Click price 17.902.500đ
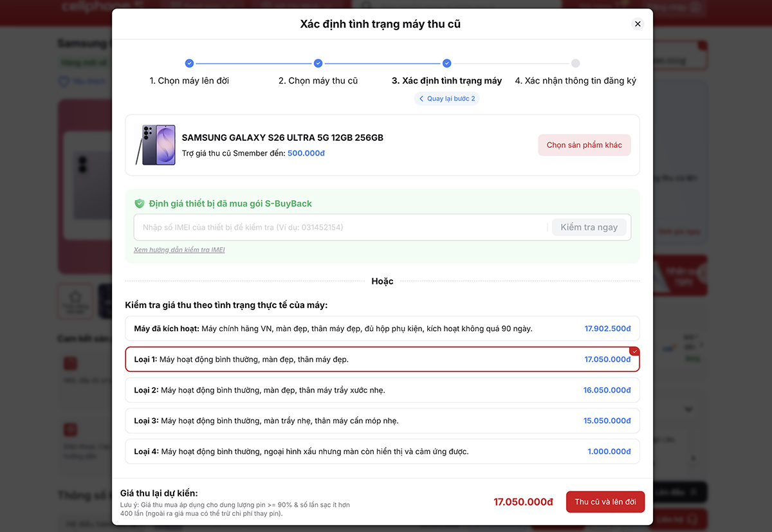The height and width of the screenshot is (532, 772). coord(607,329)
